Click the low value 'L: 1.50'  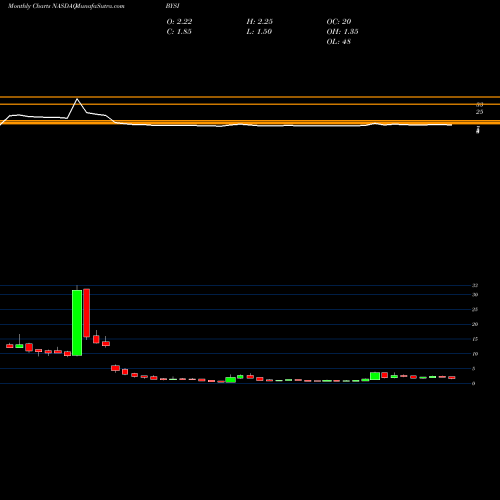[x=259, y=31]
